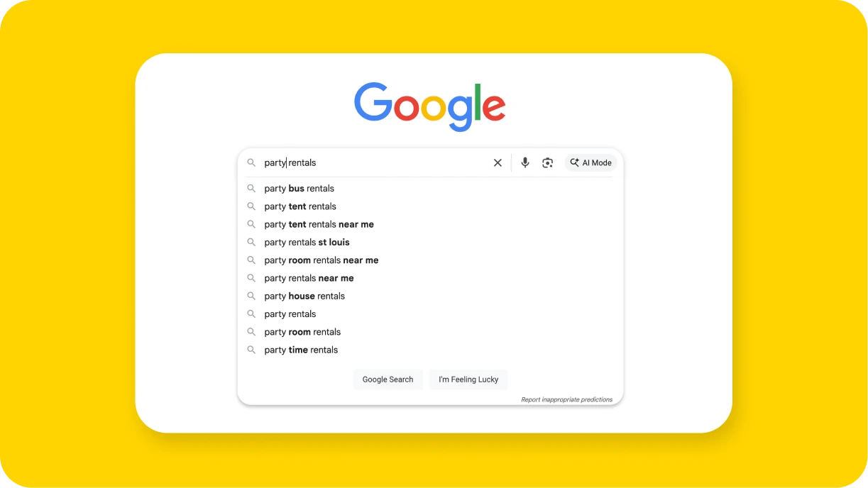Select the suggestion 'party house rentals'
The height and width of the screenshot is (488, 868).
pos(304,296)
